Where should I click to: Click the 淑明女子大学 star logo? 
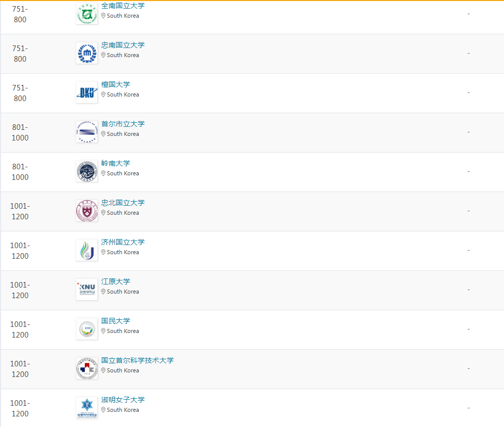[x=87, y=407]
